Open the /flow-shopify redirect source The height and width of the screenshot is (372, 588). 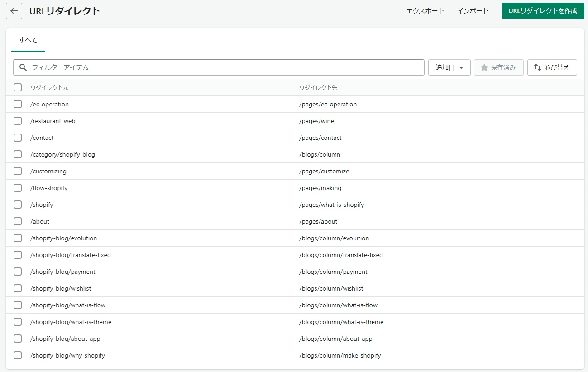[x=49, y=188]
